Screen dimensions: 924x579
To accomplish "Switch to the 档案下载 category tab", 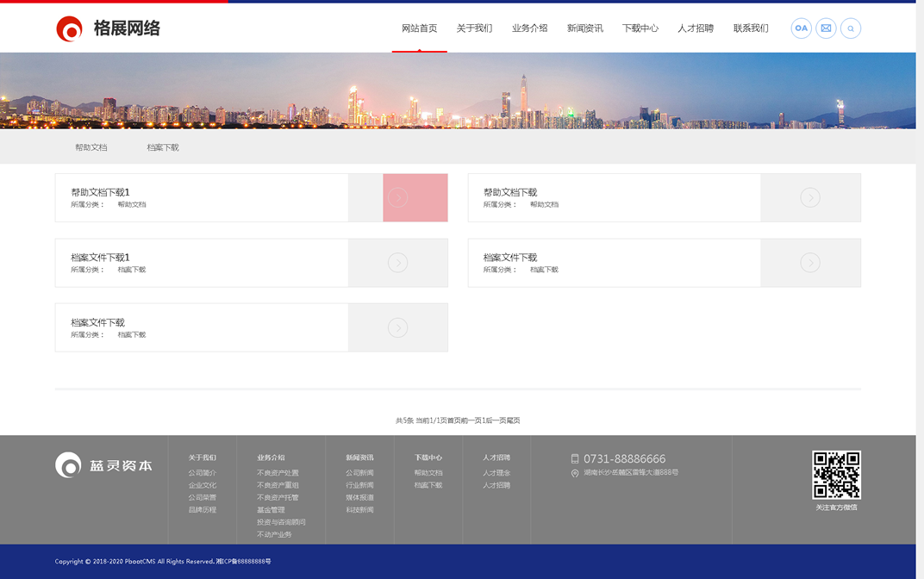I will (x=163, y=147).
